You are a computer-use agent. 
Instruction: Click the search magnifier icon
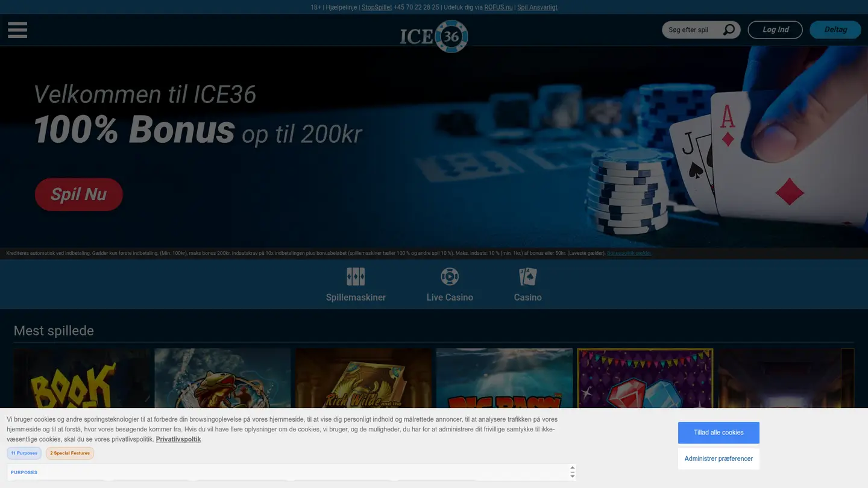coord(729,30)
